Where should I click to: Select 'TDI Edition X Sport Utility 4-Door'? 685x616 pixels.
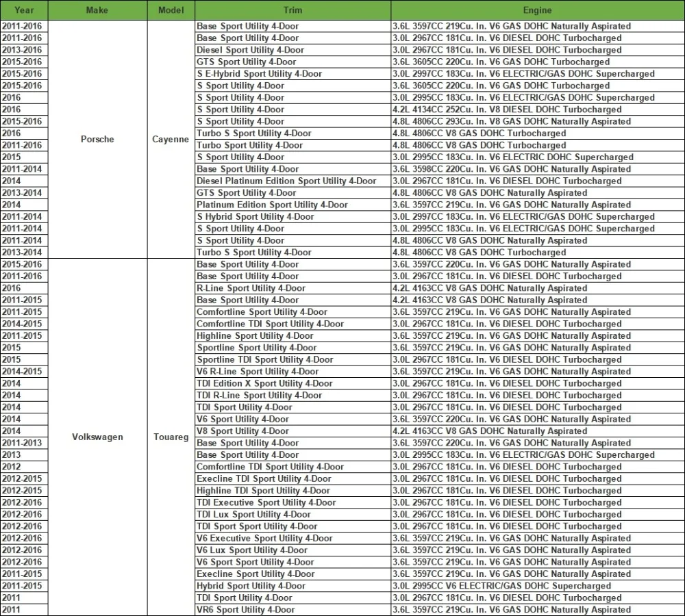coord(292,383)
